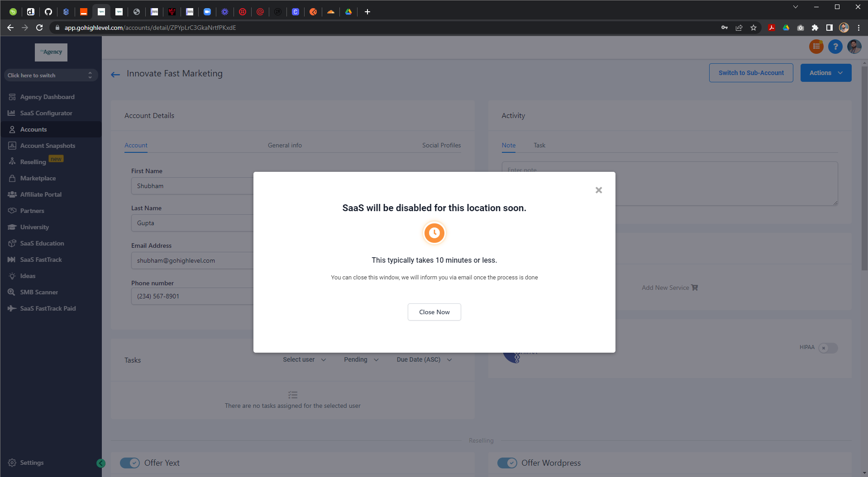Image resolution: width=868 pixels, height=477 pixels.
Task: Open the Select user dropdown
Action: click(x=304, y=359)
